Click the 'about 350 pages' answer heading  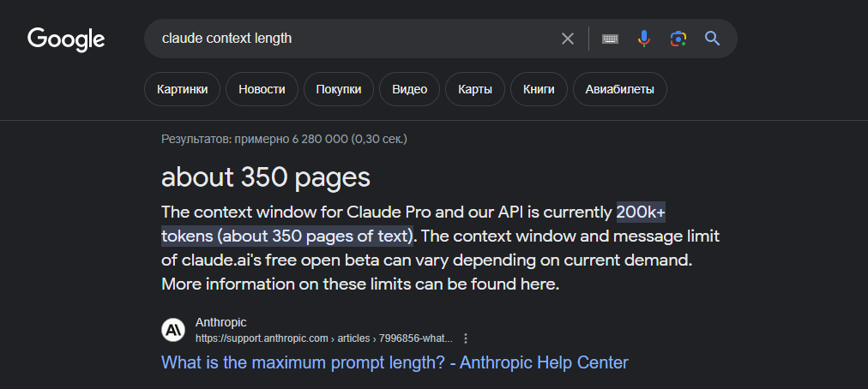click(266, 177)
